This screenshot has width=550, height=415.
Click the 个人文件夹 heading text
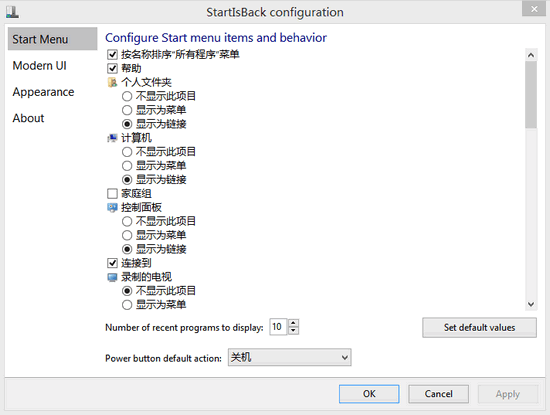[146, 82]
